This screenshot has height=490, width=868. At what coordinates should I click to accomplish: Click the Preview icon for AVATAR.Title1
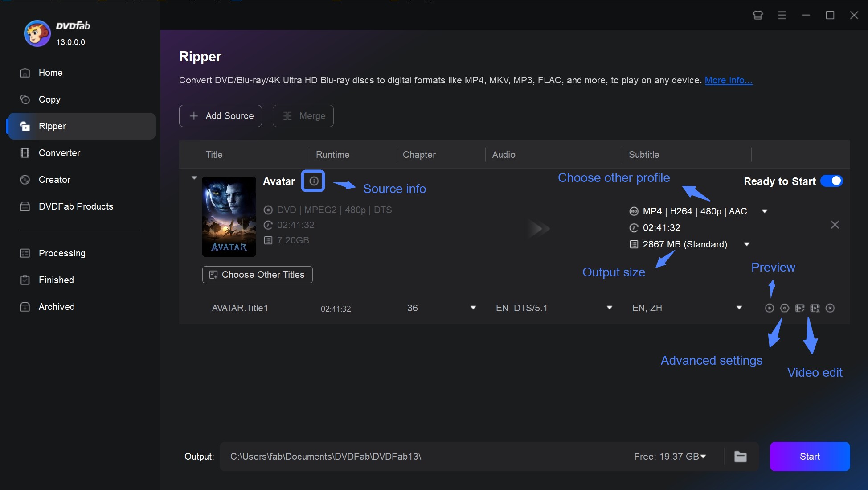tap(769, 308)
